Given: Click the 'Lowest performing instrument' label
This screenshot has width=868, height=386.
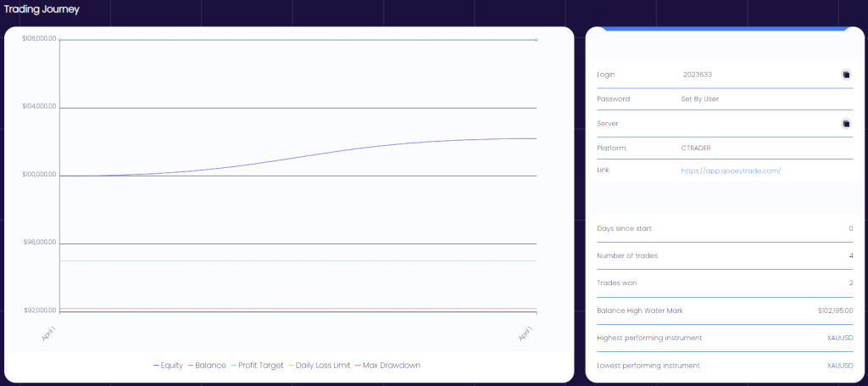Looking at the screenshot, I should pos(648,366).
